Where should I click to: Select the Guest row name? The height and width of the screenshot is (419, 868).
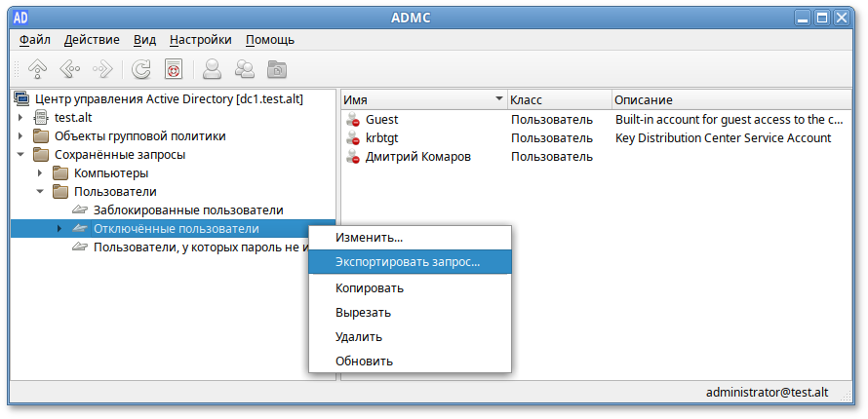pyautogui.click(x=382, y=120)
